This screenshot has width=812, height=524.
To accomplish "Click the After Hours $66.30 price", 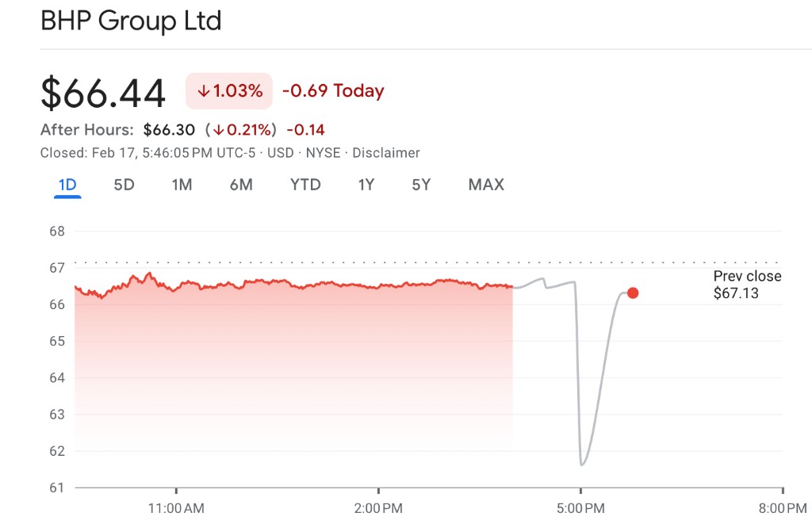I will point(169,130).
